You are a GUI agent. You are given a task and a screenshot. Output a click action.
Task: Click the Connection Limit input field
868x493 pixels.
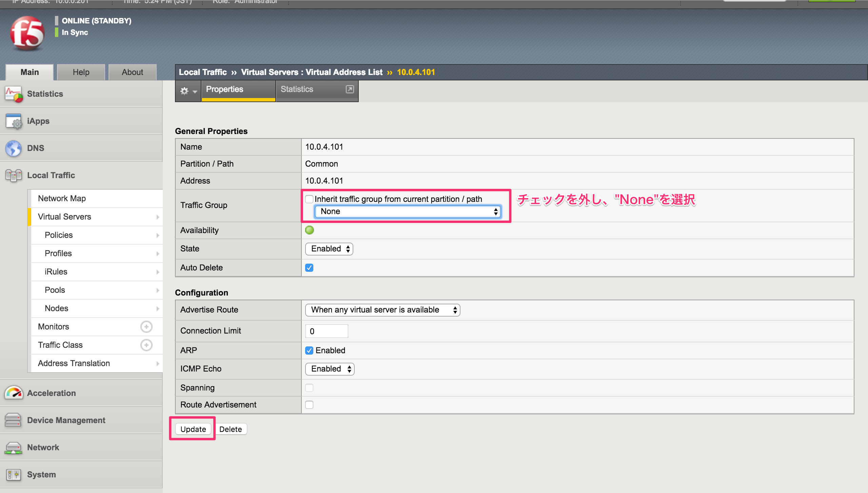click(x=326, y=331)
